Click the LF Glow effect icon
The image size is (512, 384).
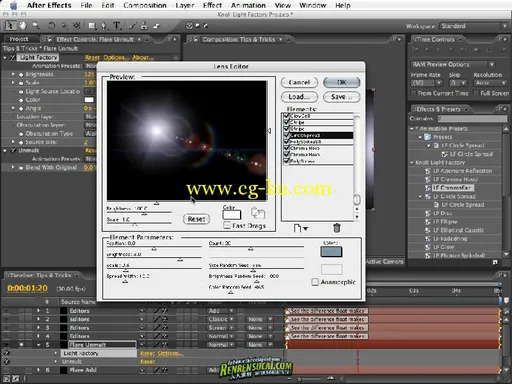tap(428, 247)
